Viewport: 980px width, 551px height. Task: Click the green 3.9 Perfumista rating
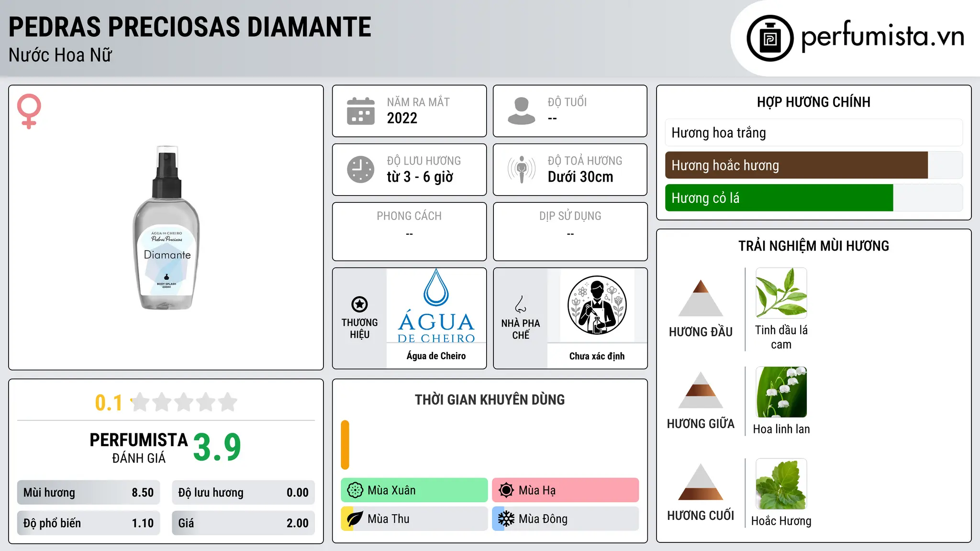click(217, 447)
